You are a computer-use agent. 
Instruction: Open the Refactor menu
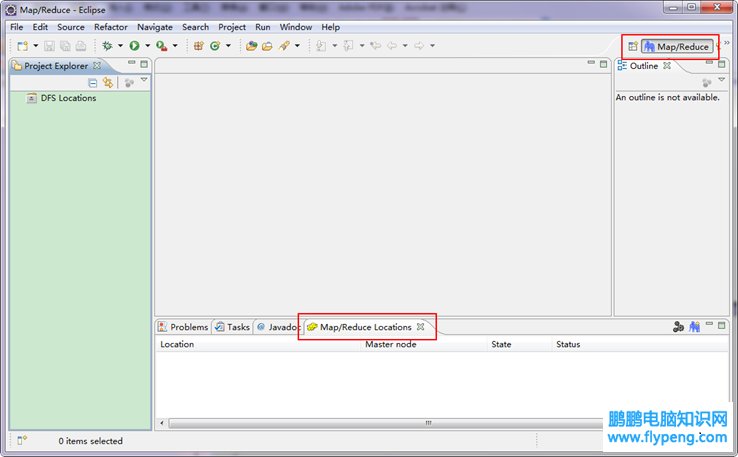[x=111, y=27]
